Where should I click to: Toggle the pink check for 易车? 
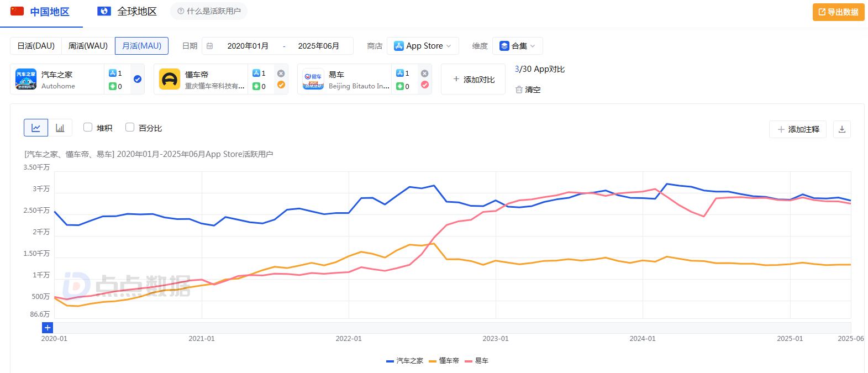click(x=425, y=85)
